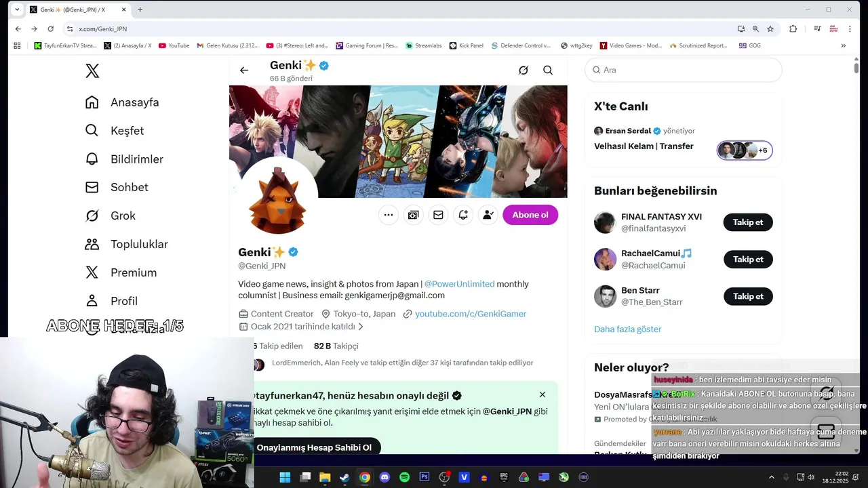
Task: Click Daha fazla göster link
Action: (627, 329)
